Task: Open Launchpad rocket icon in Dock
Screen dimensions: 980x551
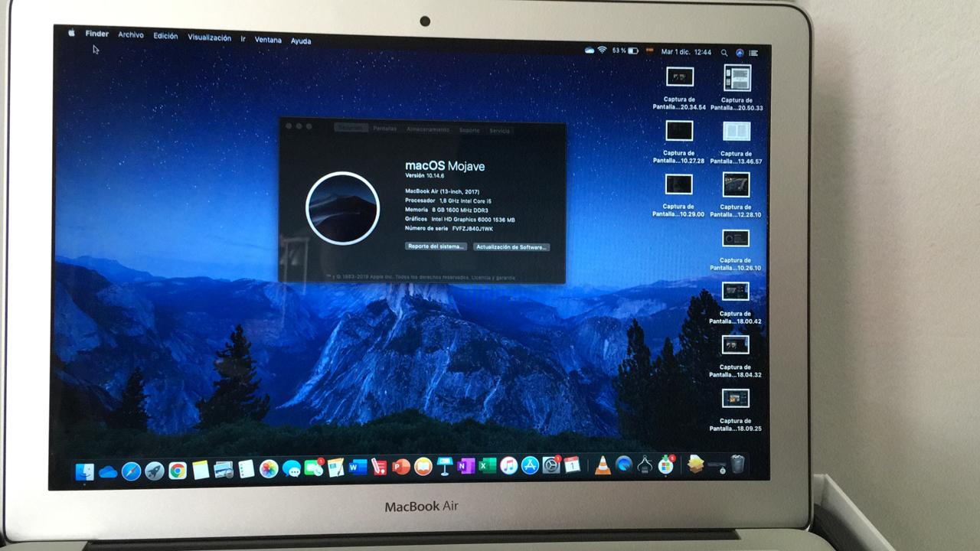Action: tap(154, 471)
